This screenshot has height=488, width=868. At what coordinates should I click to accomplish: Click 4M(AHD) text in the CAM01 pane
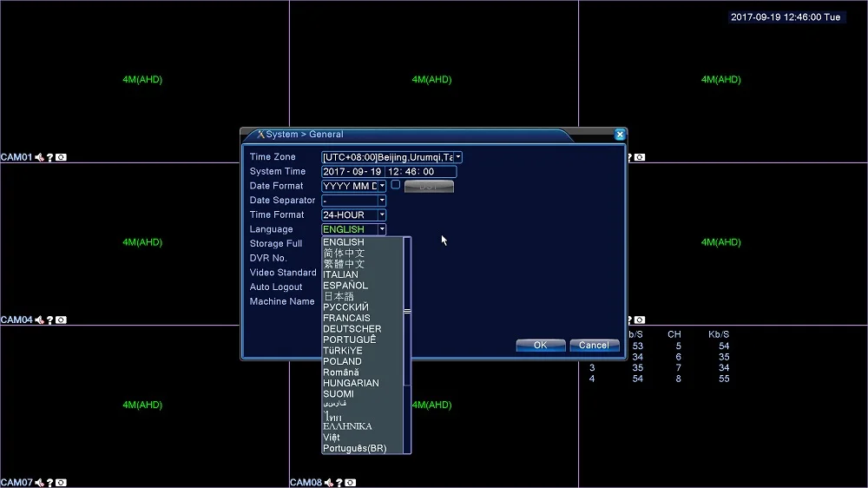(142, 79)
